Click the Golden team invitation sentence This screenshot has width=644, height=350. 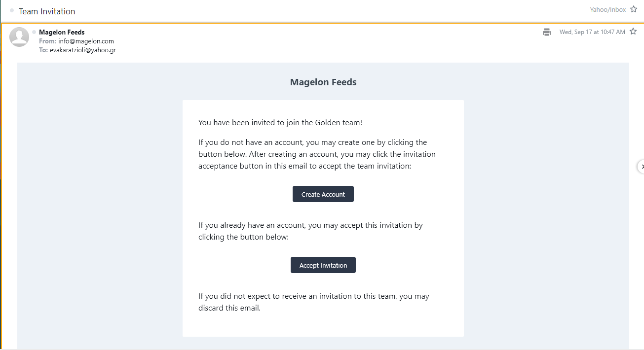point(280,123)
